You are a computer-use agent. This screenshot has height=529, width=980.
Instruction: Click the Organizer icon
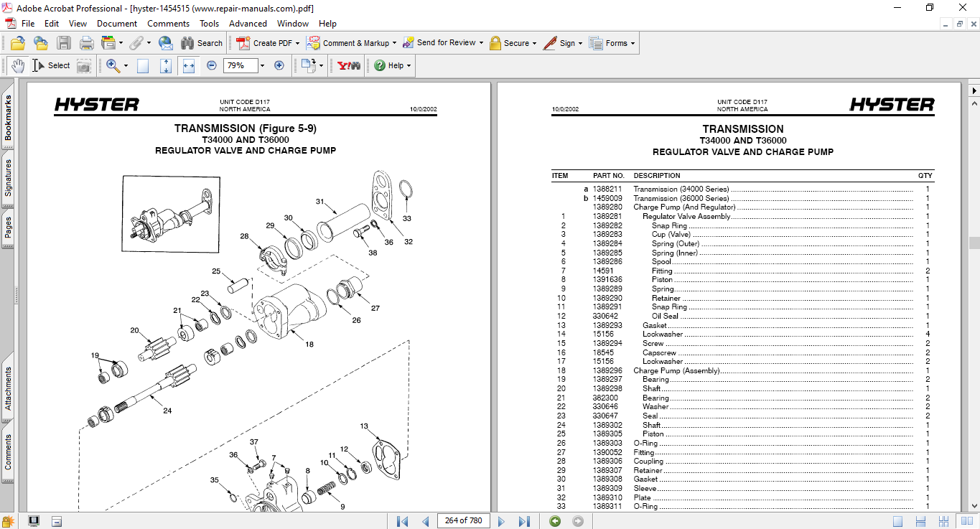click(x=108, y=43)
